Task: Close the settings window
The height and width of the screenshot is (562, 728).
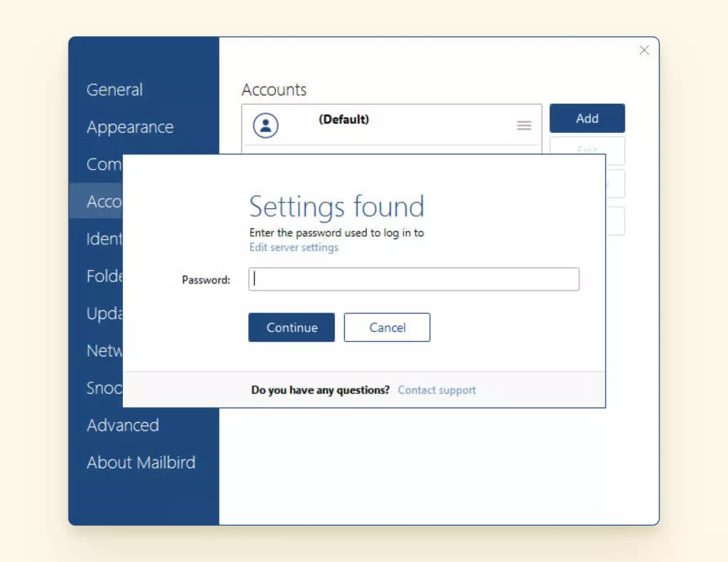Action: coord(644,50)
